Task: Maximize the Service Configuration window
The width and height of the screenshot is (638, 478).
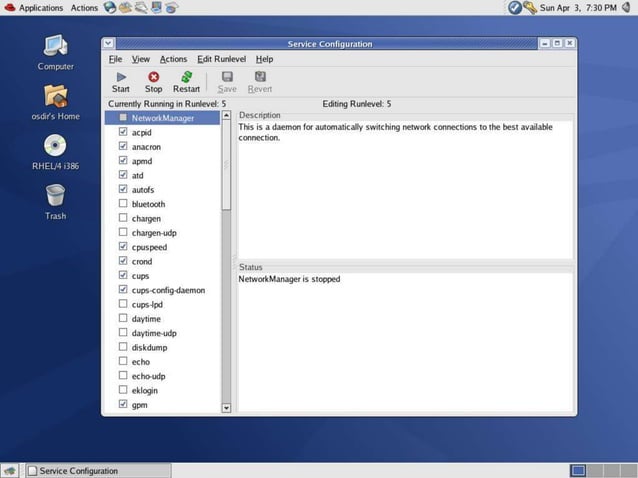Action: (557, 43)
